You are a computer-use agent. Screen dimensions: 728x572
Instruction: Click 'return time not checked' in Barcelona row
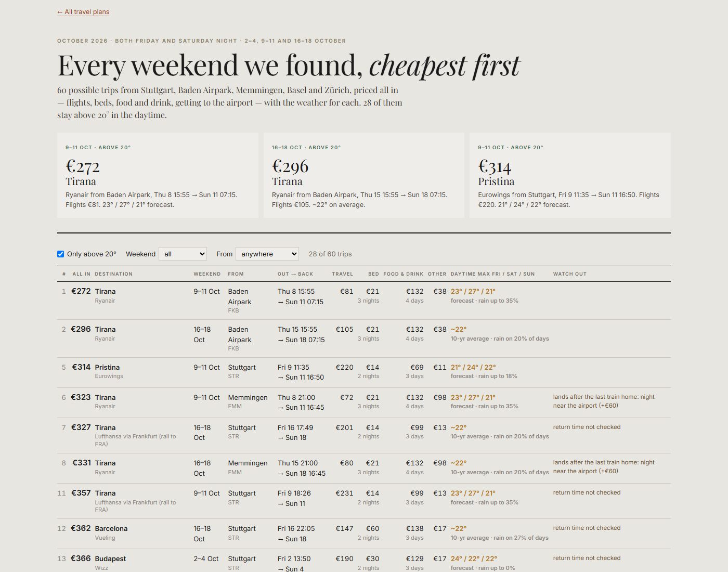587,528
